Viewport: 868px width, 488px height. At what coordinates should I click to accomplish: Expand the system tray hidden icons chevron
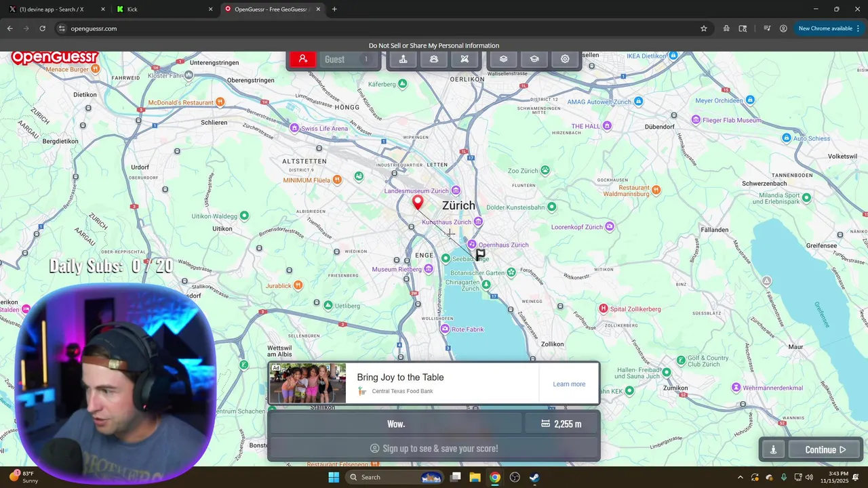point(740,477)
